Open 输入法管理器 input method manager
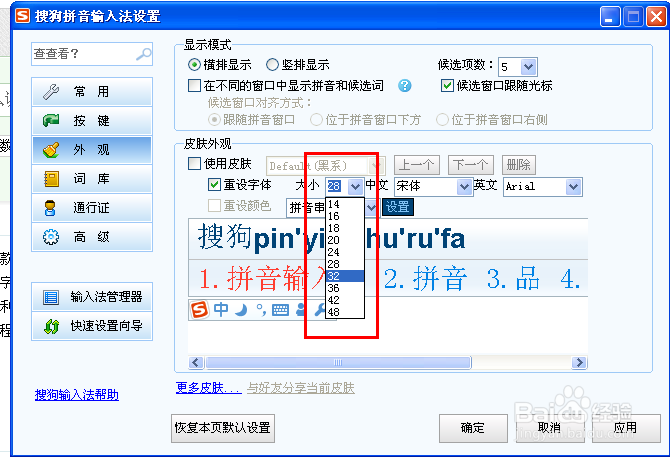 click(x=92, y=297)
